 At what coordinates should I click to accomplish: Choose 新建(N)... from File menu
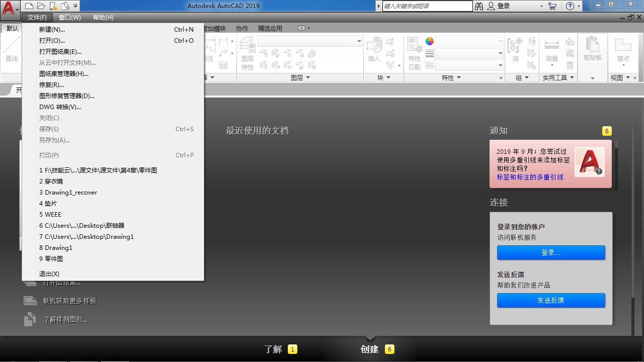coord(113,30)
